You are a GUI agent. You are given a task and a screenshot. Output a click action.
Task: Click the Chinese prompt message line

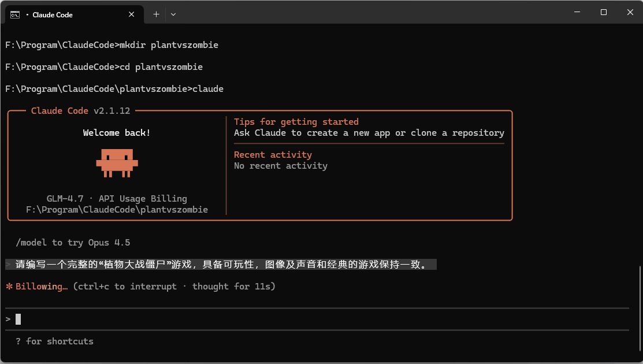(221, 265)
